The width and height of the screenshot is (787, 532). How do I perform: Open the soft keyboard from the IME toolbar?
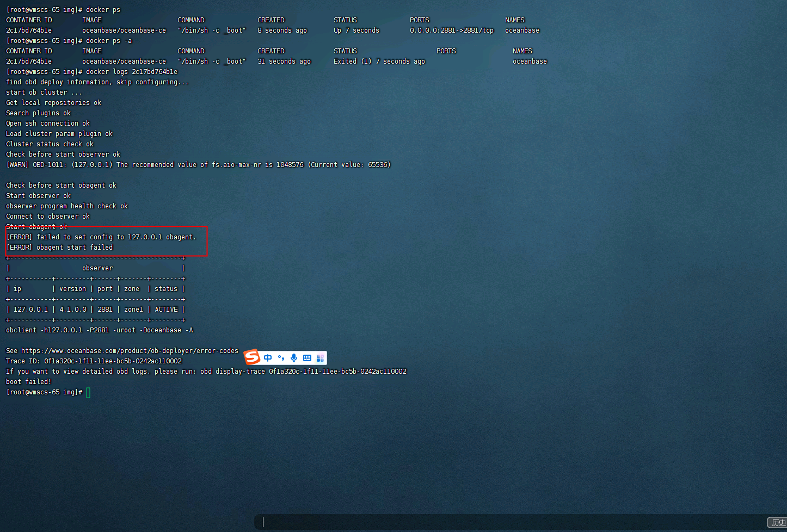click(307, 358)
